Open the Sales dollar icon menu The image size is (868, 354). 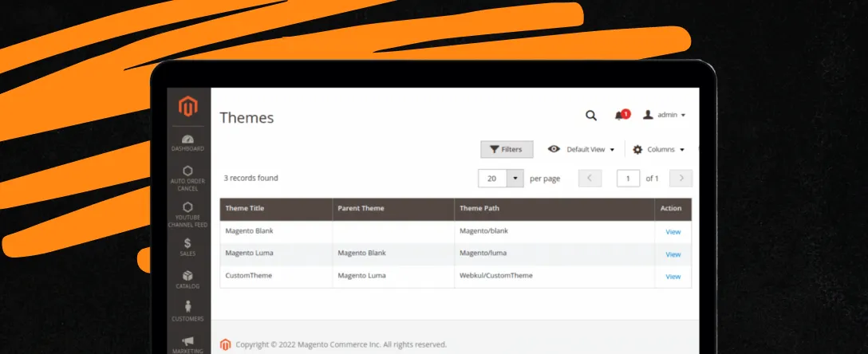(187, 247)
